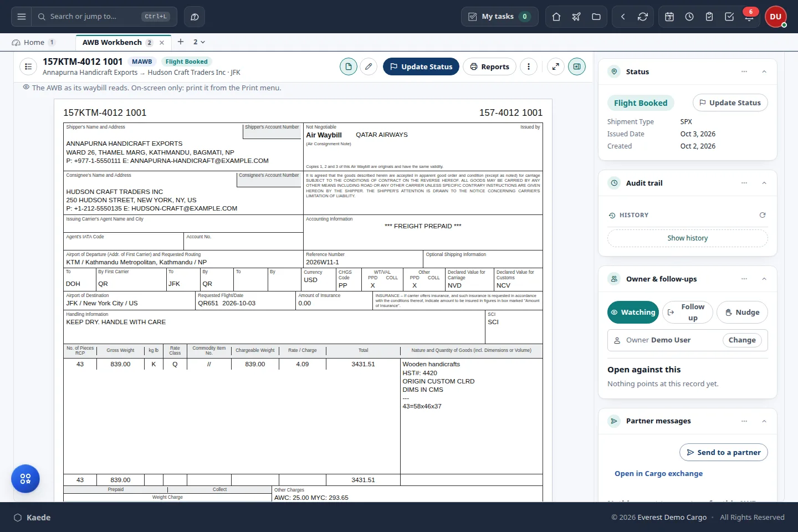Viewport: 798px width, 532px height.
Task: Click the help chat icon beside the search box
Action: coord(195,17)
